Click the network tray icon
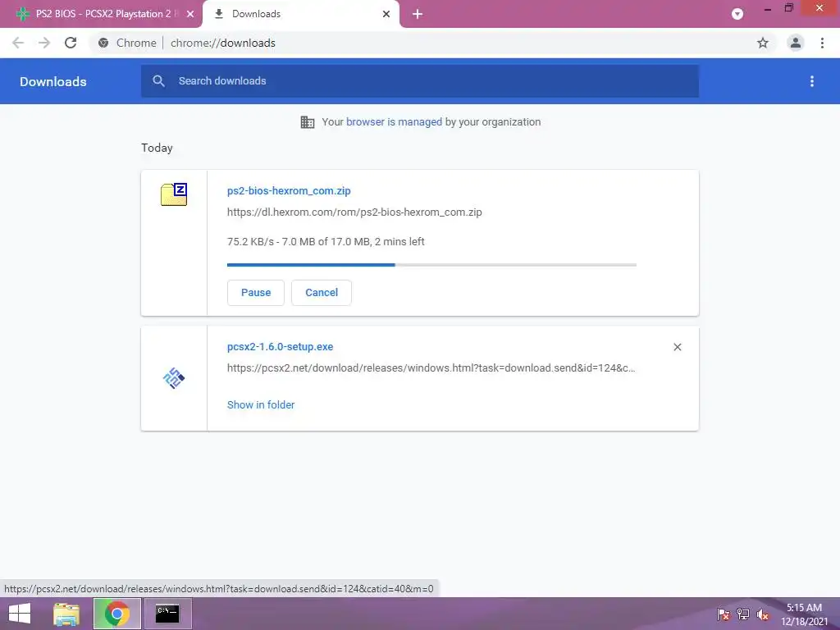 (x=743, y=614)
